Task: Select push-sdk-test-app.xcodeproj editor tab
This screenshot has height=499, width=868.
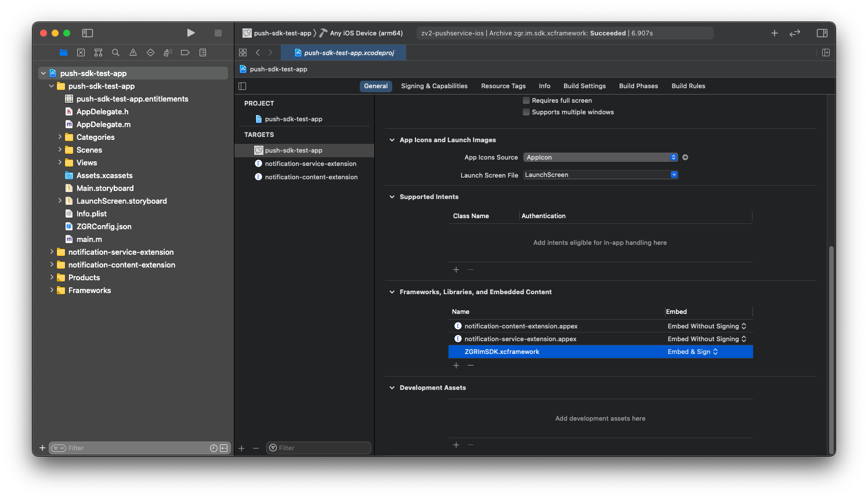Action: (343, 53)
